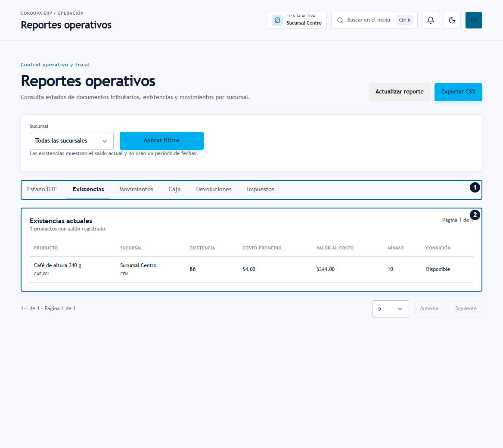Open the ED user avatar menu
Image resolution: width=503 pixels, height=448 pixels.
click(x=473, y=20)
